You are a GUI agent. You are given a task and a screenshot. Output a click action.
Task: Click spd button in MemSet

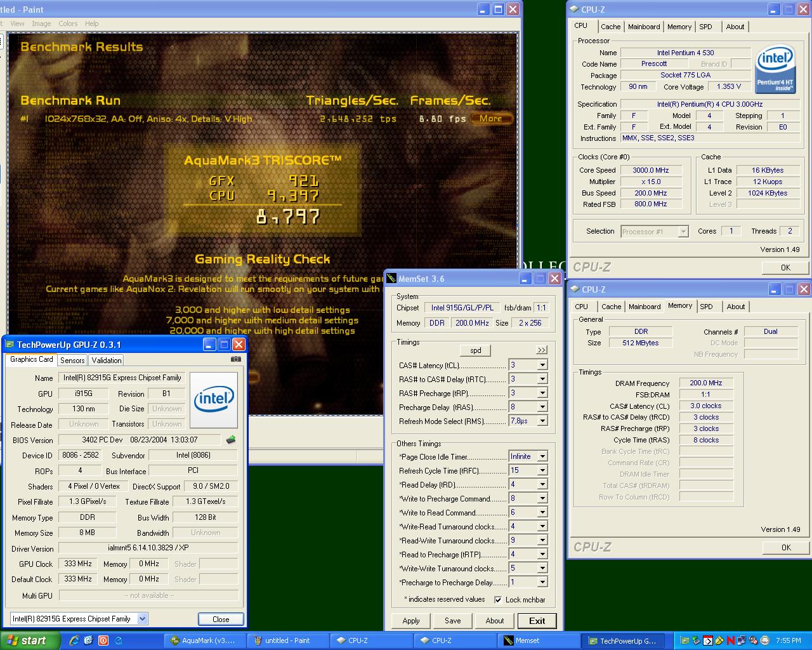[x=476, y=350]
